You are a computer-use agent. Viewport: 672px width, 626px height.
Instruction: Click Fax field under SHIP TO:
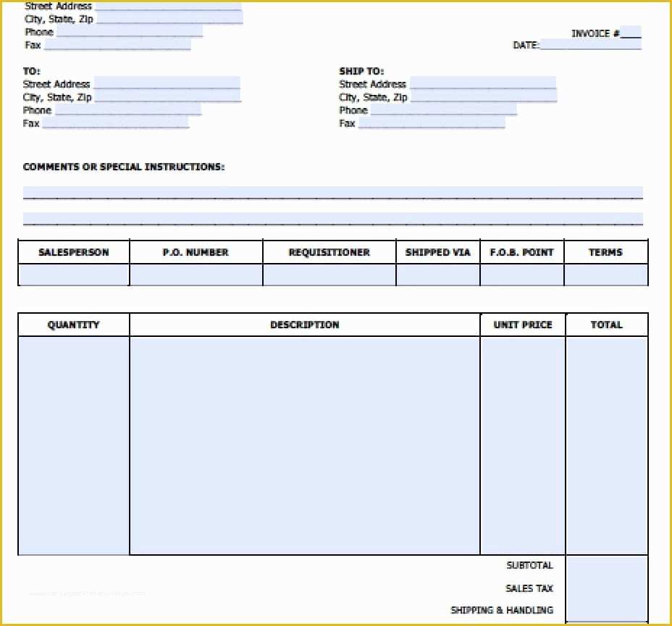point(432,123)
